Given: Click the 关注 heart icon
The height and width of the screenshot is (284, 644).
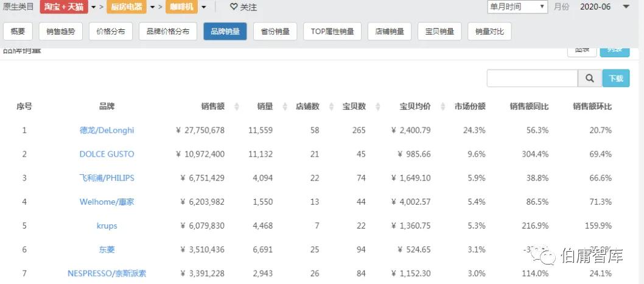Looking at the screenshot, I should coord(234,7).
